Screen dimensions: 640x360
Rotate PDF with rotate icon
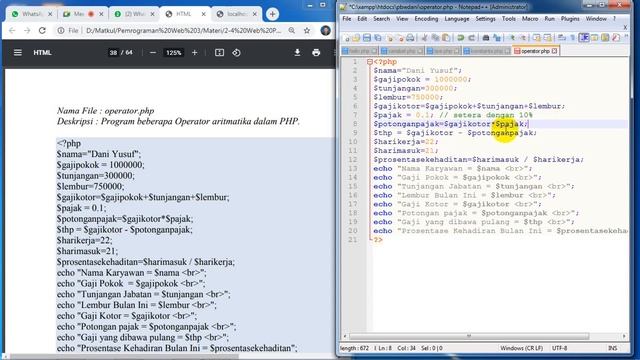coord(236,53)
